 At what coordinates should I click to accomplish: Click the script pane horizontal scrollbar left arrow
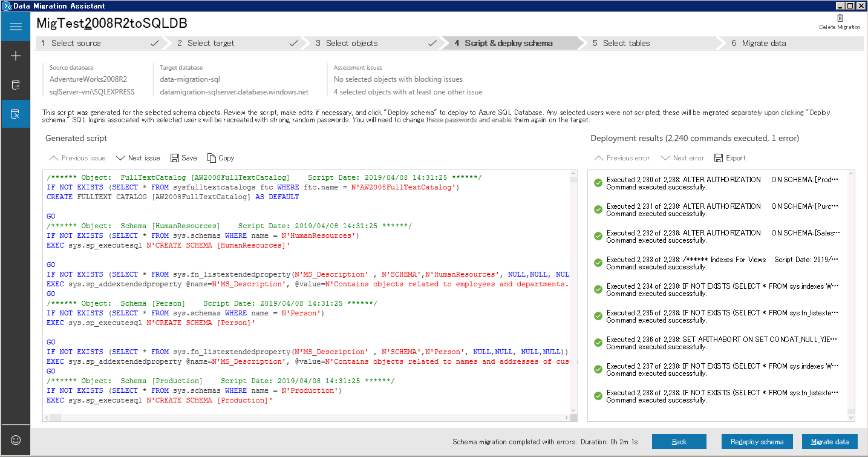click(47, 418)
